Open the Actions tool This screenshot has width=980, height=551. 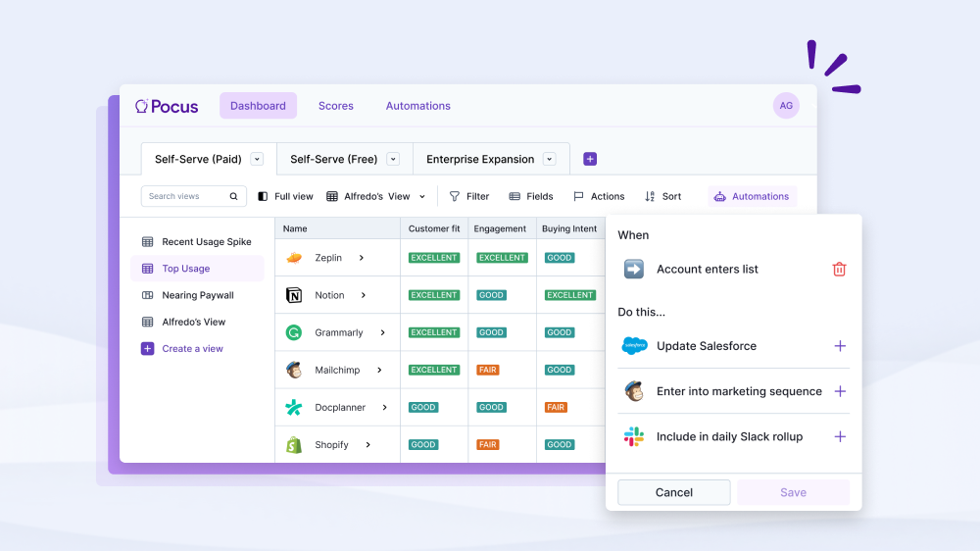599,196
